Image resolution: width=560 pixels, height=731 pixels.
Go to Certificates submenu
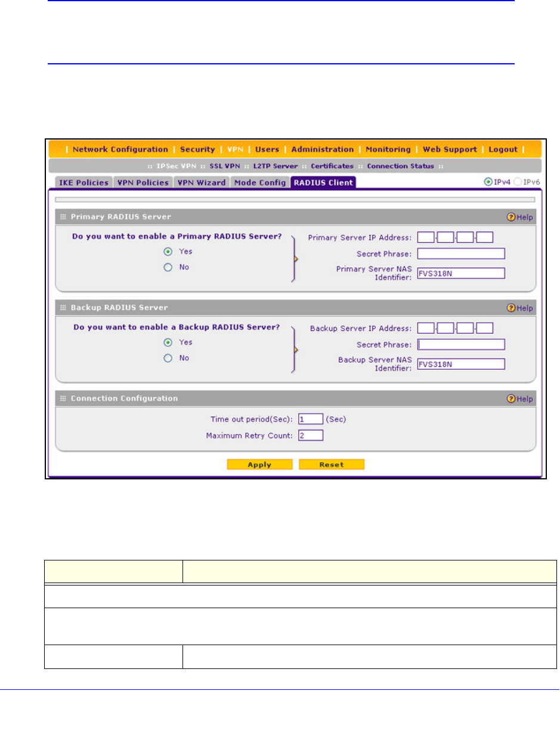pos(332,166)
